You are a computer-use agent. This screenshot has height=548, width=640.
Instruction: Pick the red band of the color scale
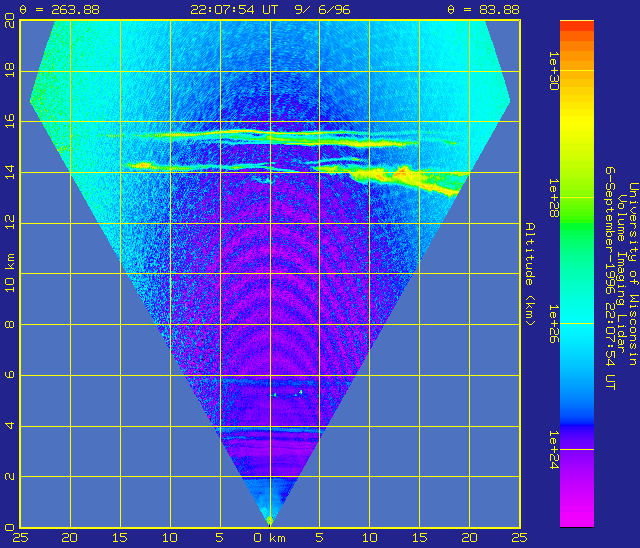pyautogui.click(x=577, y=26)
